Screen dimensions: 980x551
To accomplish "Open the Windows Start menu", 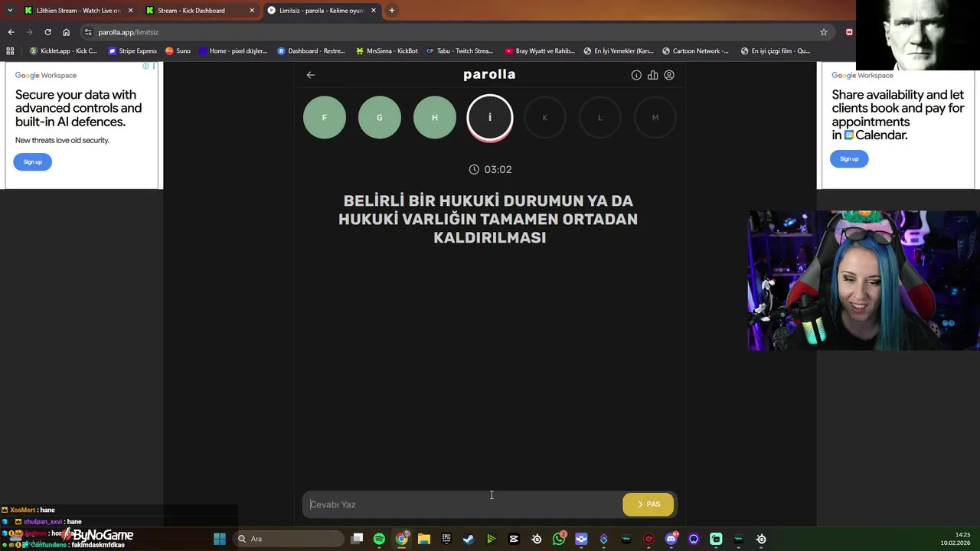I will click(x=220, y=539).
